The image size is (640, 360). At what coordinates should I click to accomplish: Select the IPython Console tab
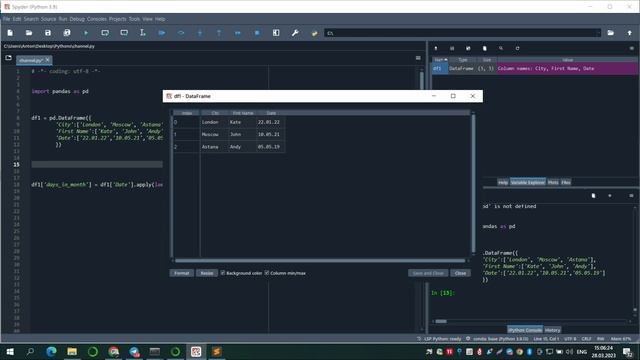[525, 330]
